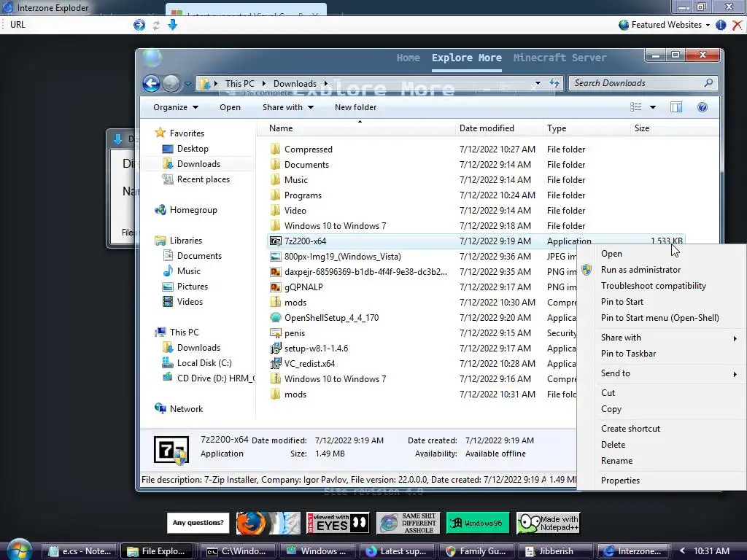Select the 7z2200-x64 application icon
The image size is (747, 560).
[x=275, y=241]
